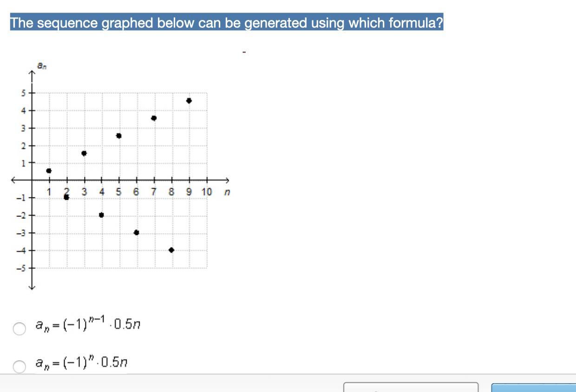
Task: Click the blue button at bottom right
Action: coord(534,387)
